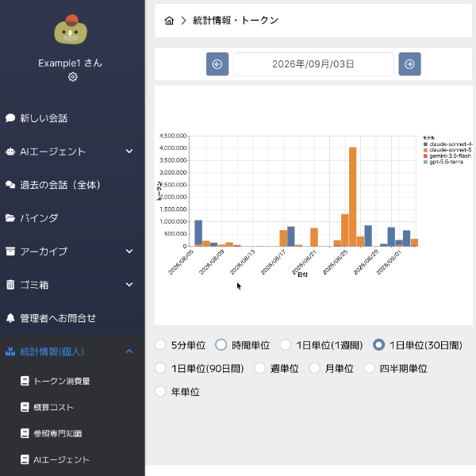
Task: Click the orange claude-sonnet-5 legend swatch
Action: [425, 150]
